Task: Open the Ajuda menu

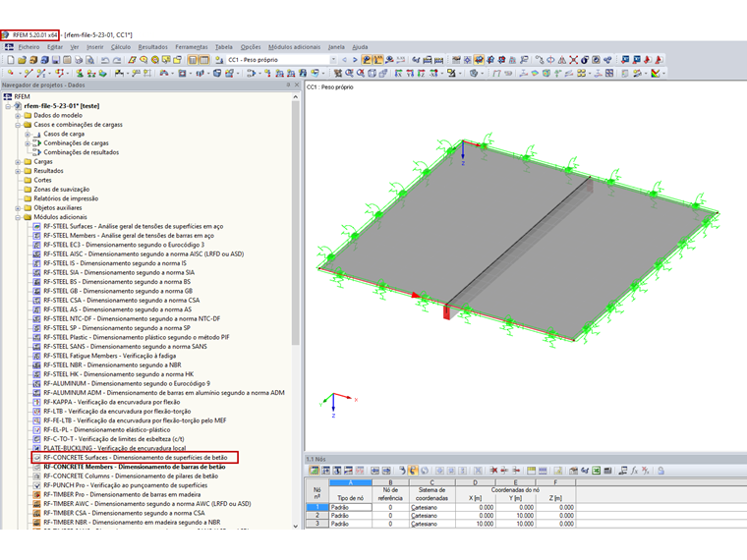Action: click(x=360, y=47)
